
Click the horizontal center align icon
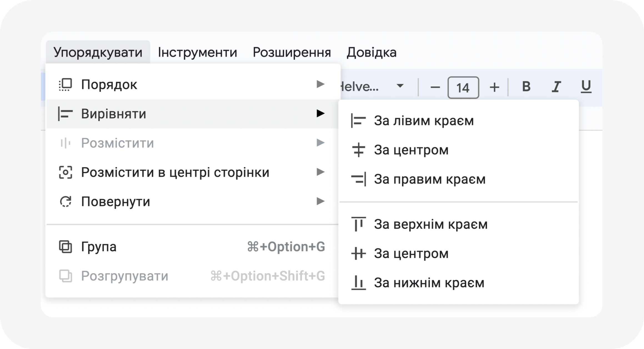tap(359, 150)
